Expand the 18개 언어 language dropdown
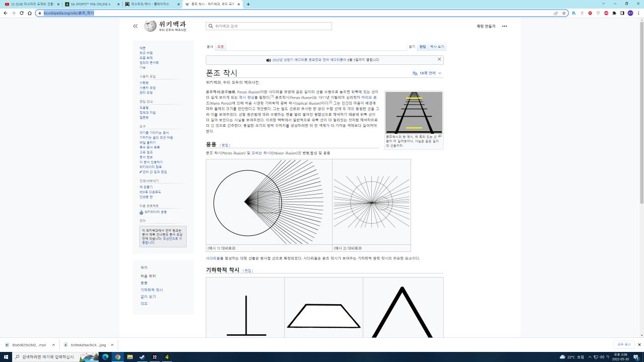 click(x=427, y=73)
